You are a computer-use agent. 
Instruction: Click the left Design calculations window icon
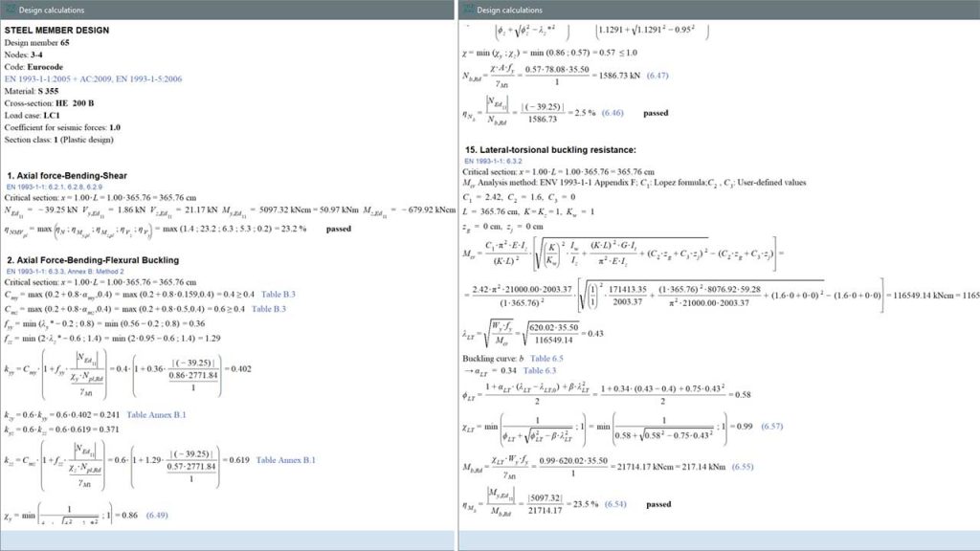(10, 10)
